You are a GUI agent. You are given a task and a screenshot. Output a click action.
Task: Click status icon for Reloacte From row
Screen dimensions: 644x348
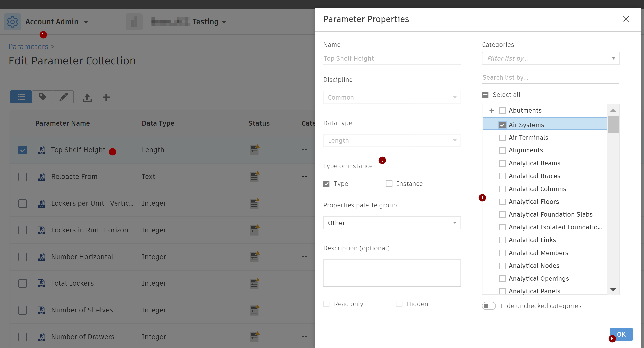254,177
